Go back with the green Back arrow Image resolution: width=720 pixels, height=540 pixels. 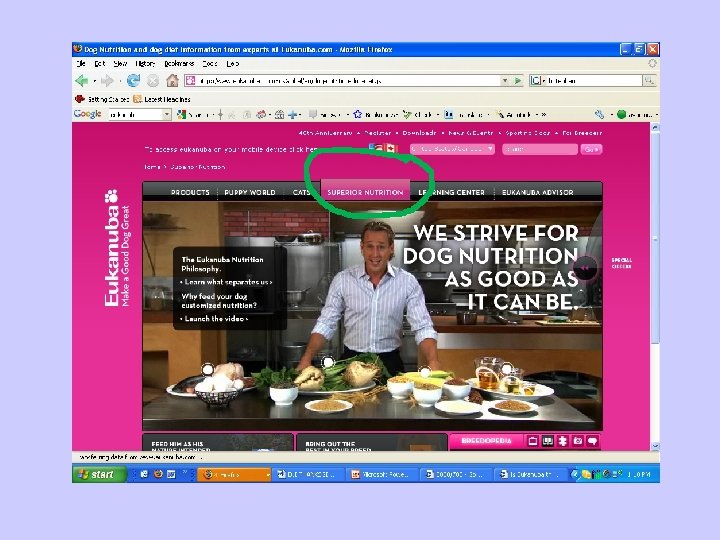pos(82,81)
